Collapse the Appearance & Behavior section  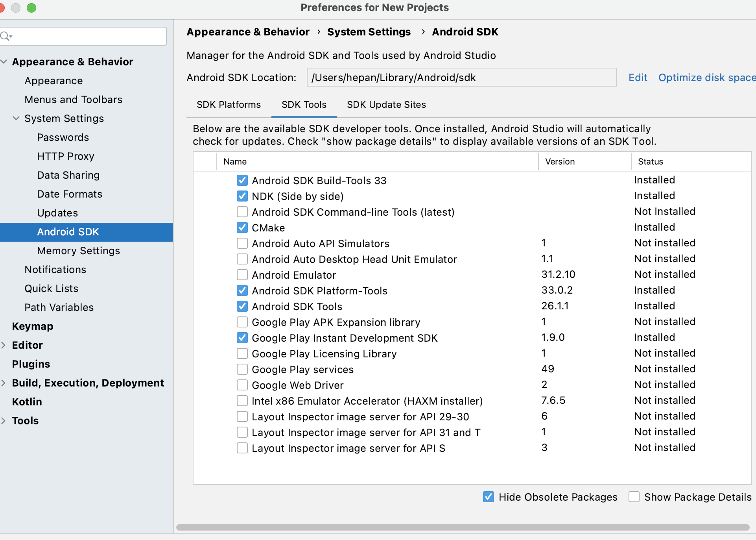click(x=4, y=62)
